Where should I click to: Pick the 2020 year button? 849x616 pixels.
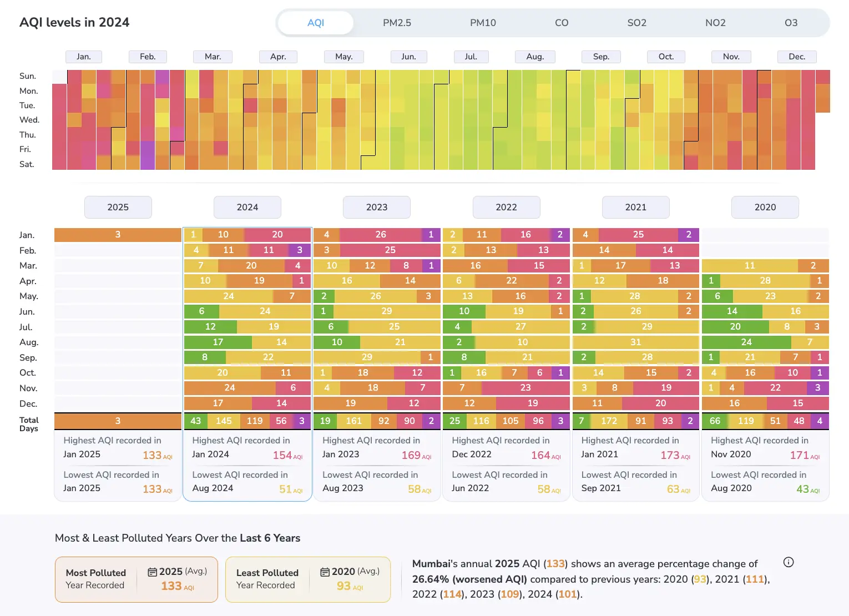pyautogui.click(x=765, y=207)
